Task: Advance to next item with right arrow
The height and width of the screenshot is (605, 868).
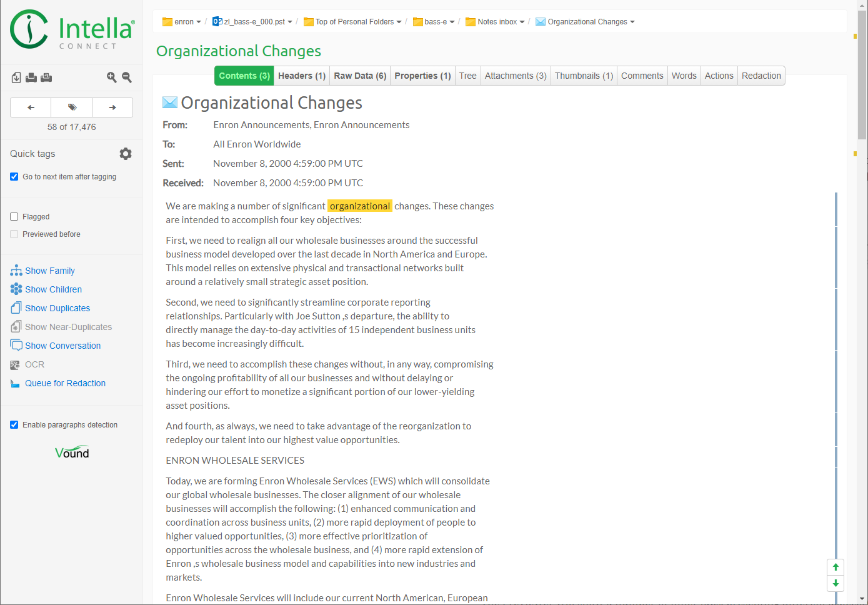Action: (x=112, y=107)
